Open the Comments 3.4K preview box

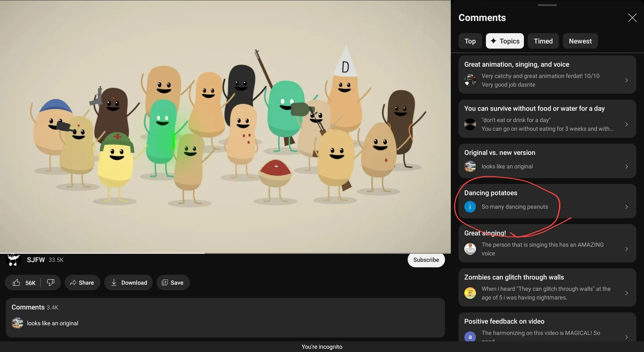point(225,317)
